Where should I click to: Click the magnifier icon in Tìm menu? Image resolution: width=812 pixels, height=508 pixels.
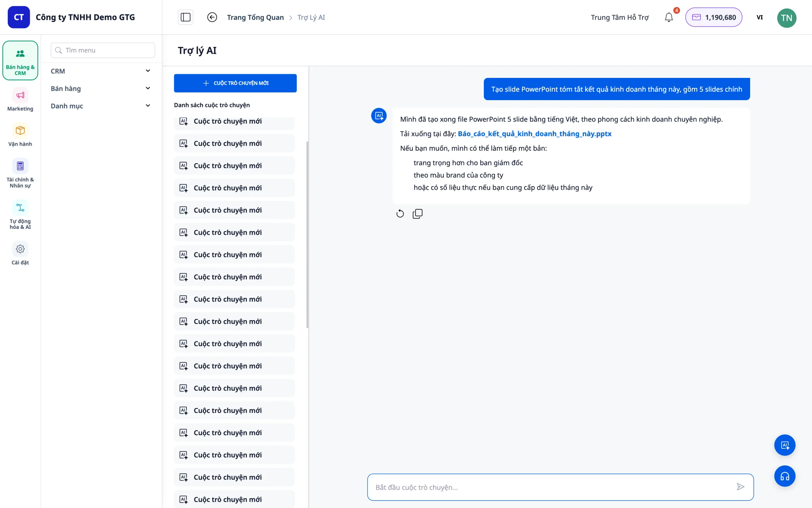click(59, 50)
